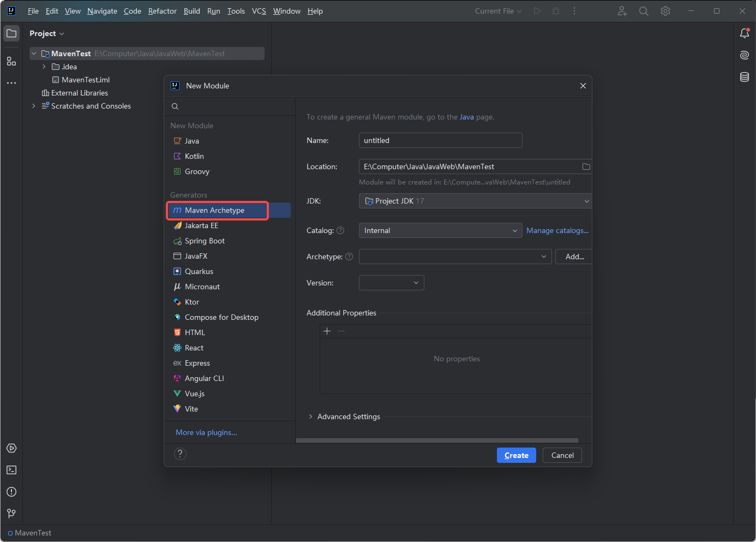Open the Services tool window icon
The height and width of the screenshot is (542, 756).
coord(11,448)
